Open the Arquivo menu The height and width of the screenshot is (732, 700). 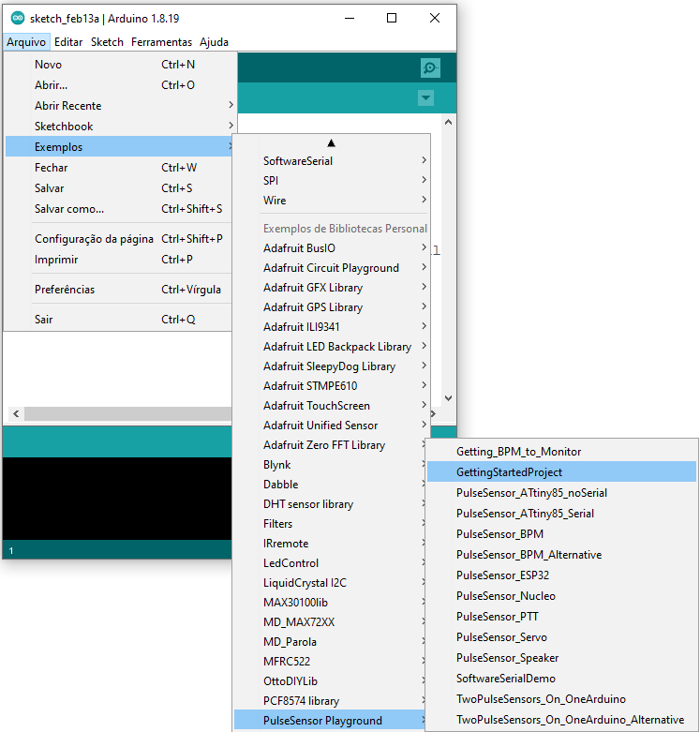[26, 42]
